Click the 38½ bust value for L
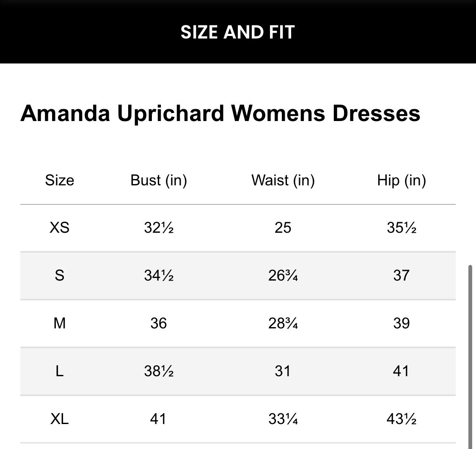Image resolution: width=476 pixels, height=449 pixels. [x=159, y=371]
